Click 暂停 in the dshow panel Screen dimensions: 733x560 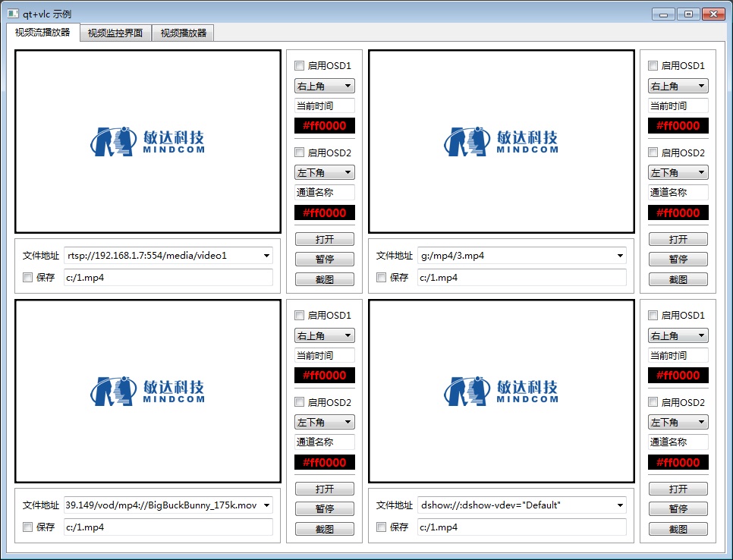pyautogui.click(x=678, y=508)
